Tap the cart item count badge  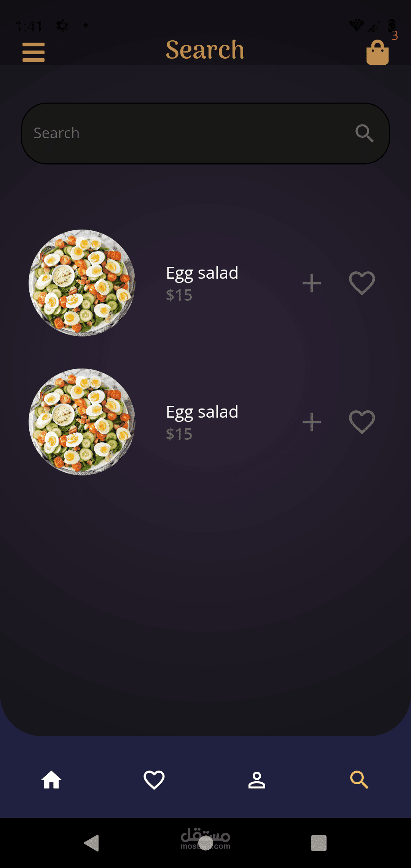click(395, 36)
